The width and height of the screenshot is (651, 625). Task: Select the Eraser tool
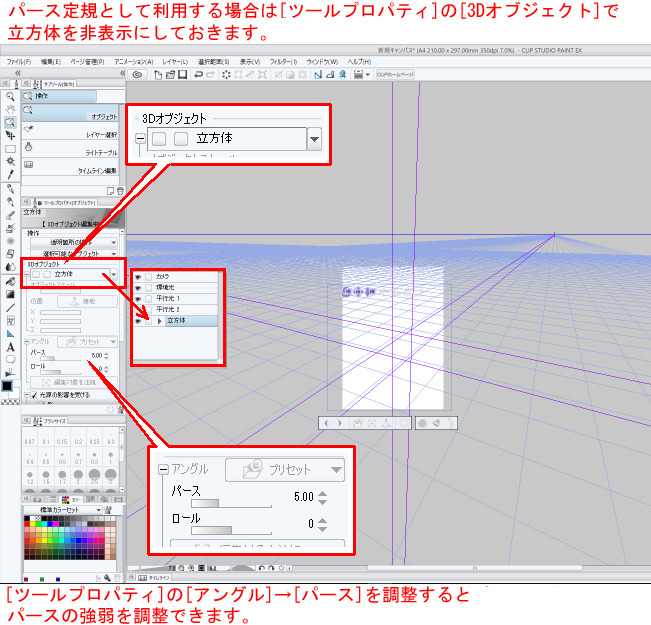tap(10, 254)
